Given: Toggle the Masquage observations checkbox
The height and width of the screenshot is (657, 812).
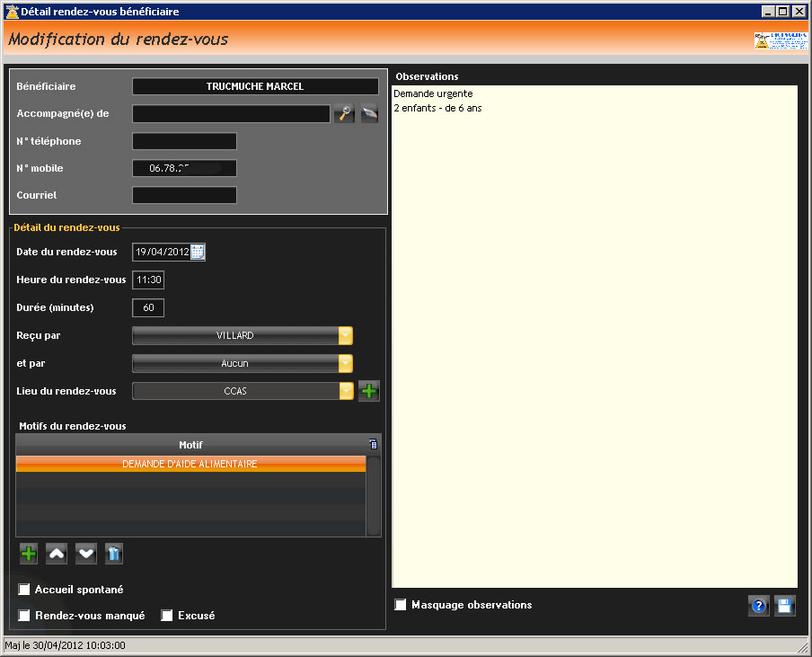Looking at the screenshot, I should pos(401,605).
